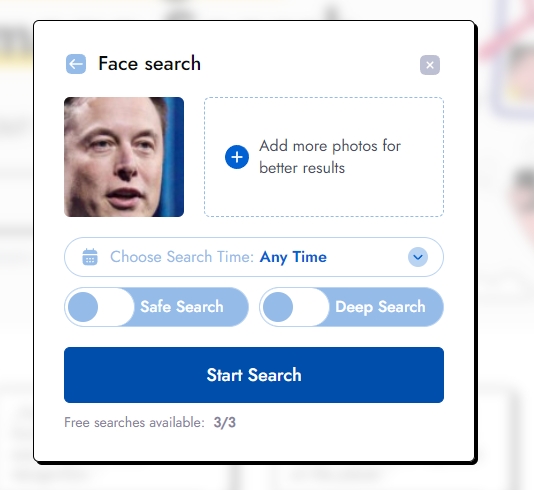
Task: Click the Deep Search toggle knob circle
Action: pyautogui.click(x=278, y=307)
